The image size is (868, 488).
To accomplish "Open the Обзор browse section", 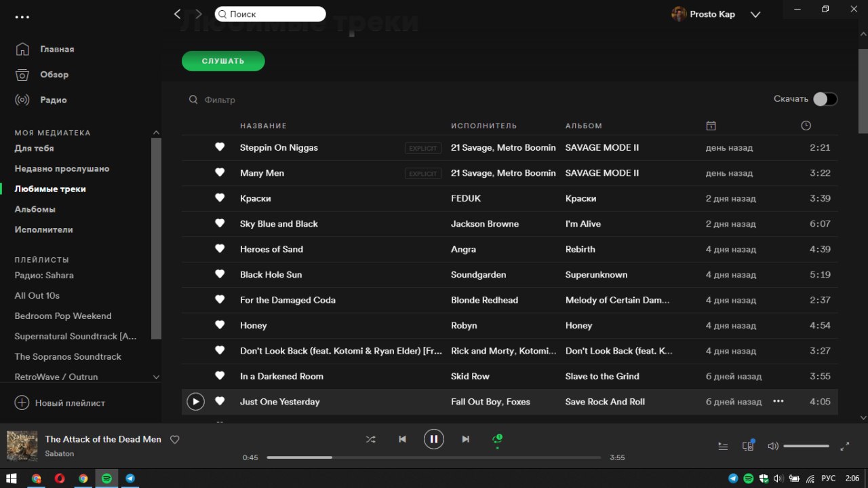I will point(42,75).
